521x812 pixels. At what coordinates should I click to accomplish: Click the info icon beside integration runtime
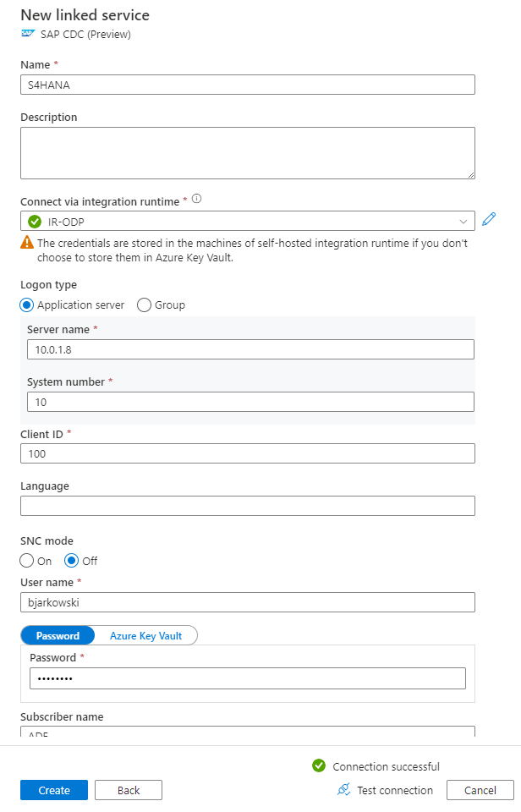pyautogui.click(x=197, y=199)
